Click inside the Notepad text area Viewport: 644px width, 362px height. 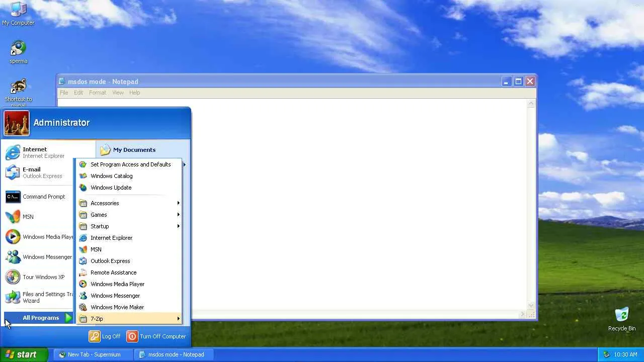[360, 204]
